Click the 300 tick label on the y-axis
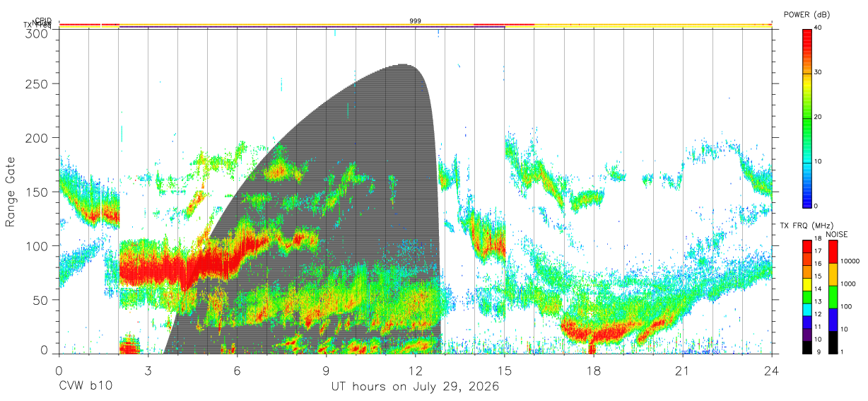Image resolution: width=868 pixels, height=401 pixels. pos(37,33)
